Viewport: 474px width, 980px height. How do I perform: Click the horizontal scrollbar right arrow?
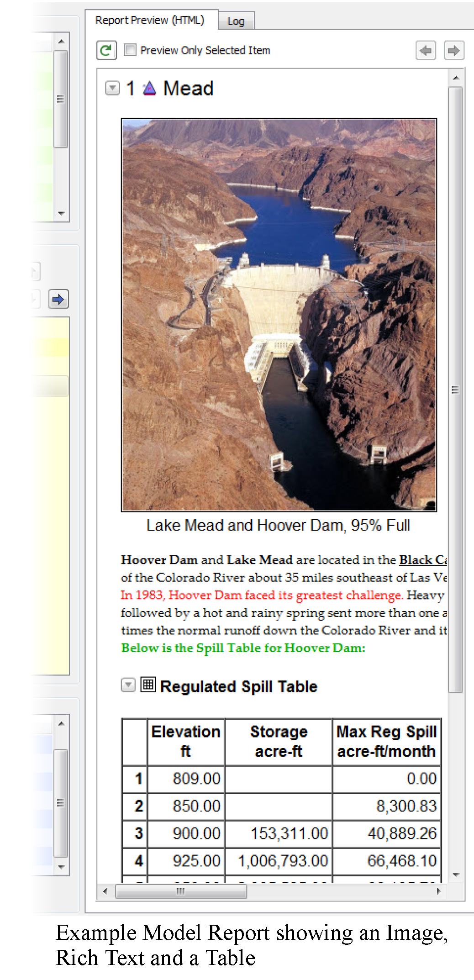[x=439, y=891]
